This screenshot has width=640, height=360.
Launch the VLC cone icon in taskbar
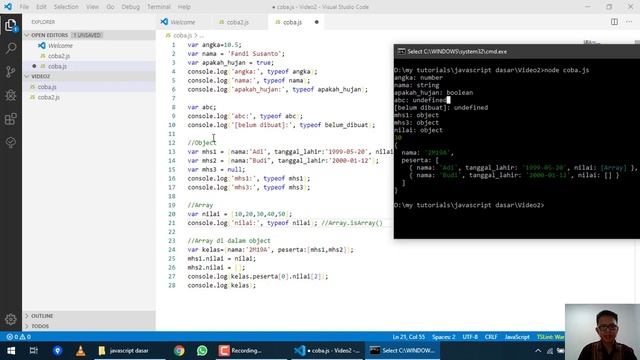click(x=80, y=351)
